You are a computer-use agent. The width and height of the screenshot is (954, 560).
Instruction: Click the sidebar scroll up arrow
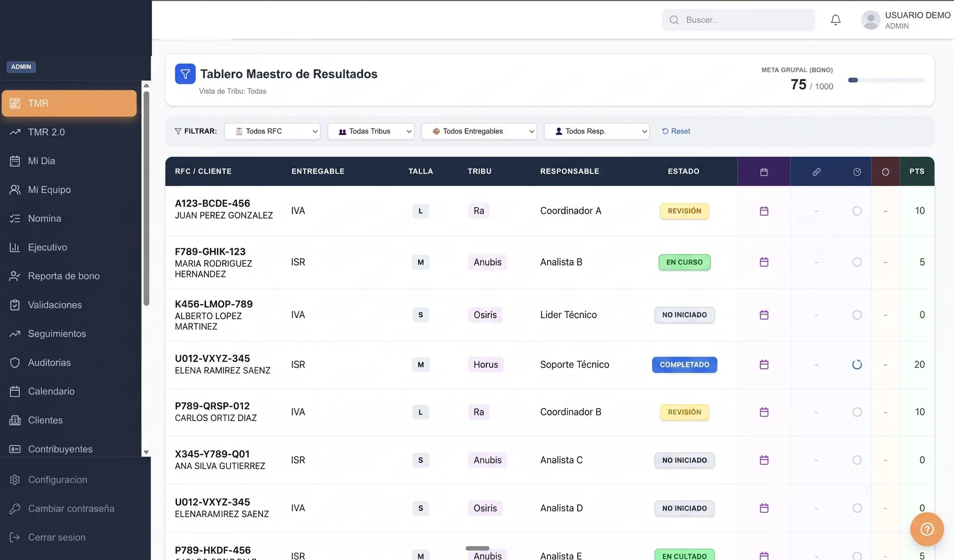(x=146, y=85)
